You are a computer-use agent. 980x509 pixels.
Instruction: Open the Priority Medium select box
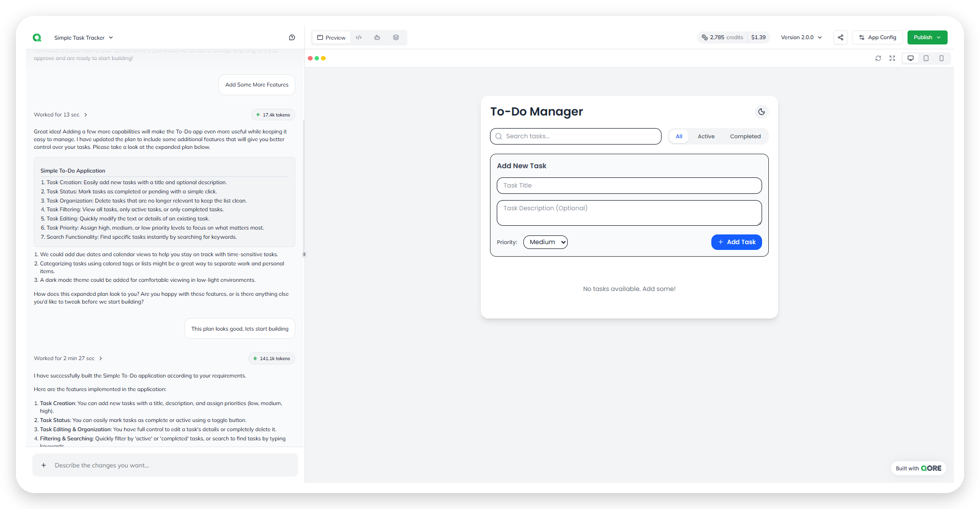pos(546,242)
